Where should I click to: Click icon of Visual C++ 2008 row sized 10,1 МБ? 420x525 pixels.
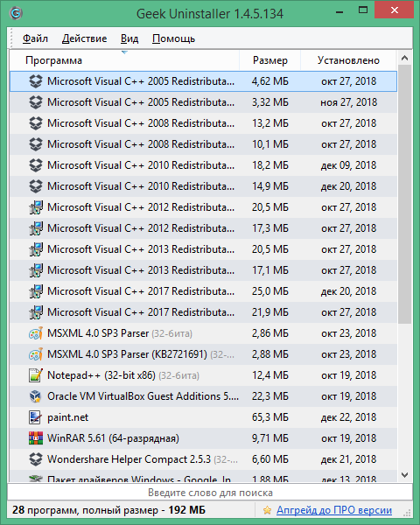click(x=36, y=144)
